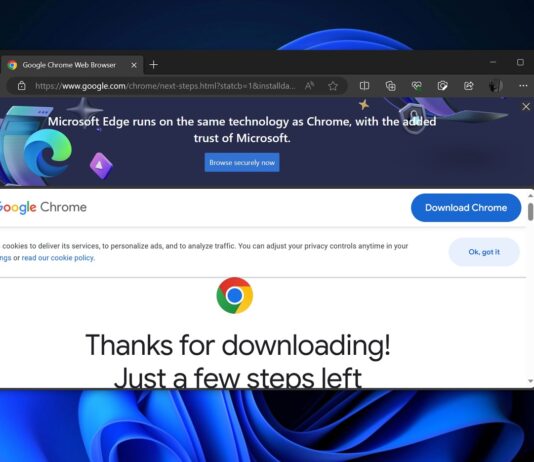Click scrollbar down arrow
This screenshot has width=534, height=462.
530,381
